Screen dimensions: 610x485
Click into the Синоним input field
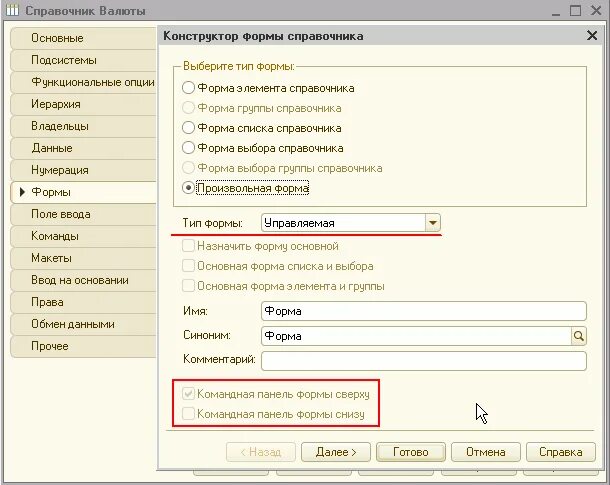coord(416,336)
